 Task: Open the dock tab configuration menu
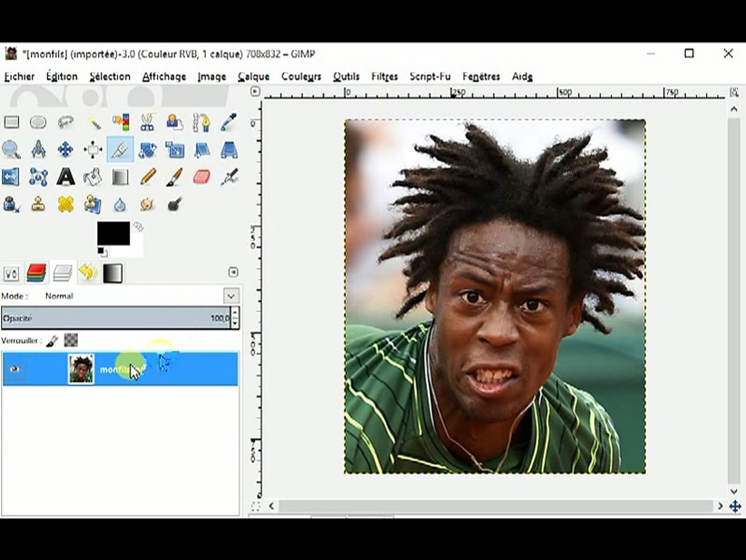(x=233, y=272)
